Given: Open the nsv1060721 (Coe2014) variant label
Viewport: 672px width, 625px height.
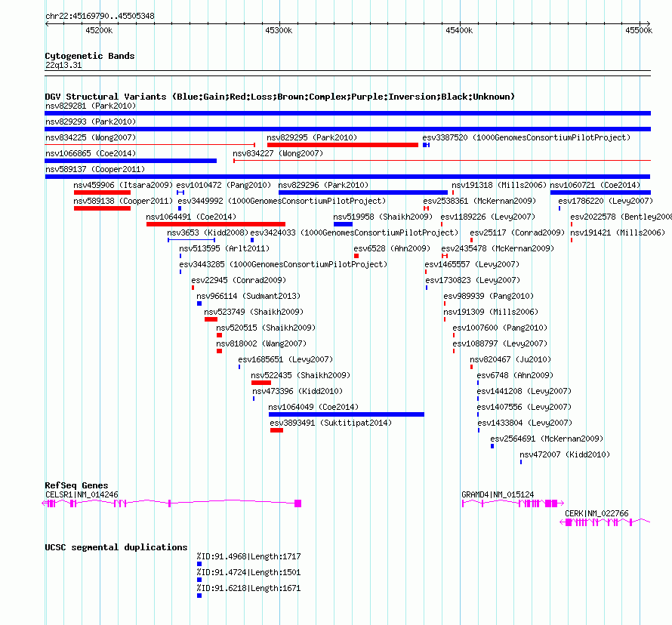Looking at the screenshot, I should coord(595,185).
